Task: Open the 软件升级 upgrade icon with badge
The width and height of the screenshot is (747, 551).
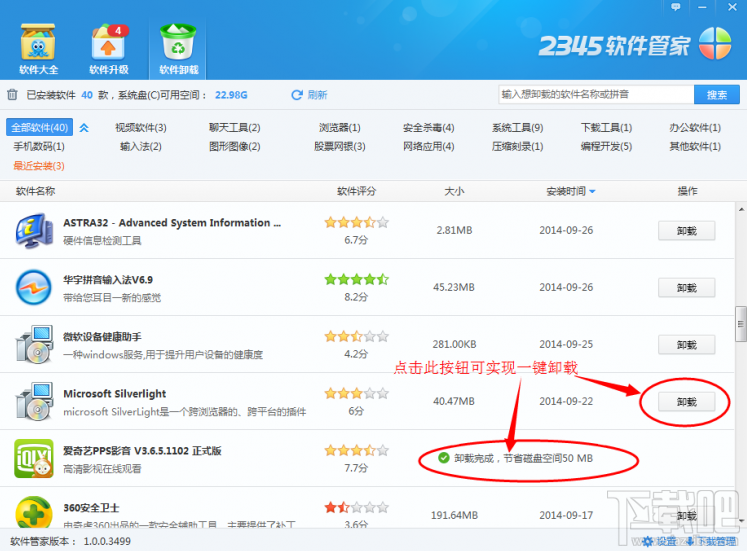Action: tap(109, 49)
